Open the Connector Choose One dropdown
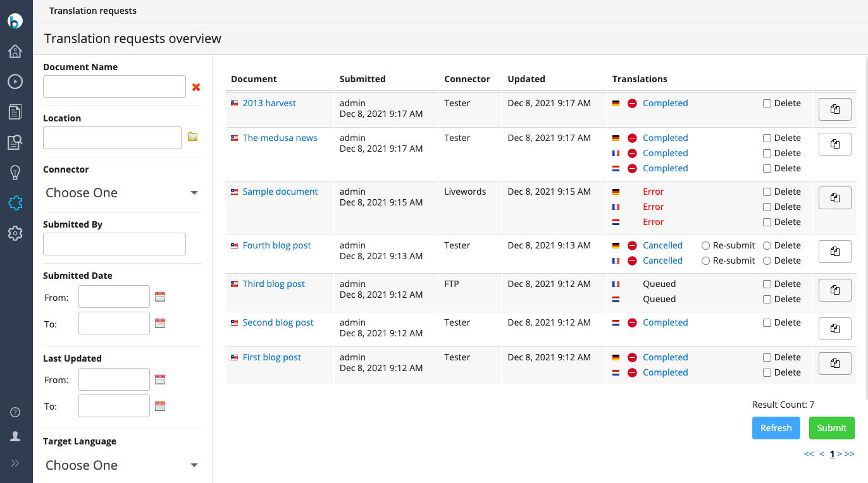Screen dimensions: 868x483 [121, 193]
